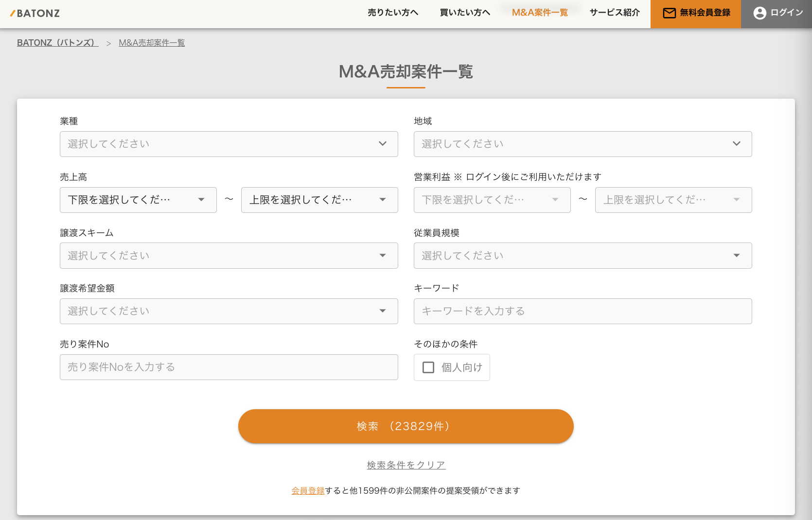The height and width of the screenshot is (520, 812).
Task: Click the triangle arrow in 譲渡希望金額 field
Action: click(x=383, y=311)
